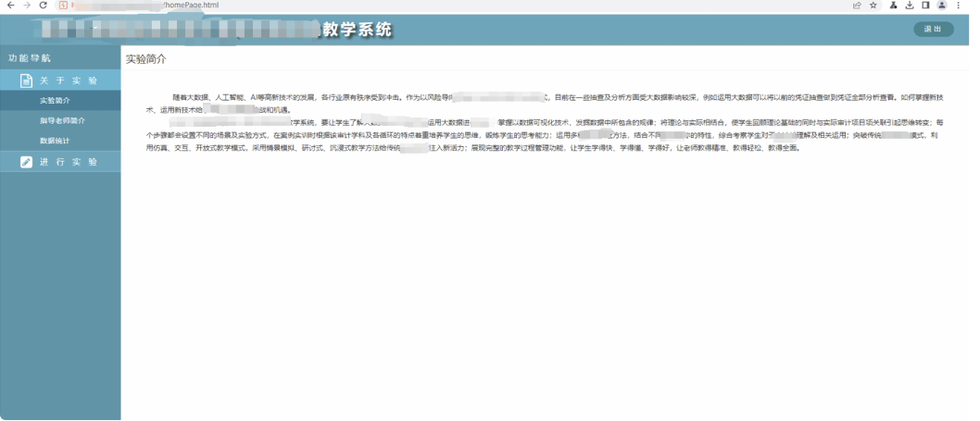Screen dimensions: 980x421
Task: Click the 功能导航 sidebar heading
Action: click(30, 58)
